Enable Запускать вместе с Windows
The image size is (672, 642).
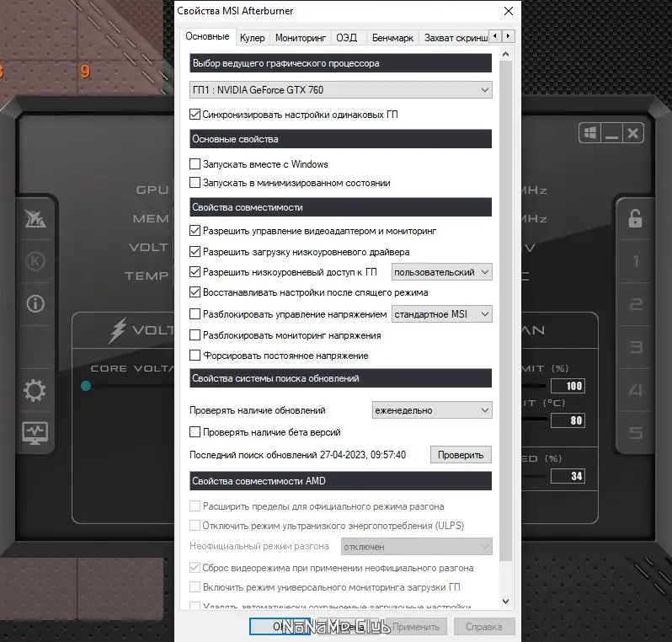tap(195, 164)
